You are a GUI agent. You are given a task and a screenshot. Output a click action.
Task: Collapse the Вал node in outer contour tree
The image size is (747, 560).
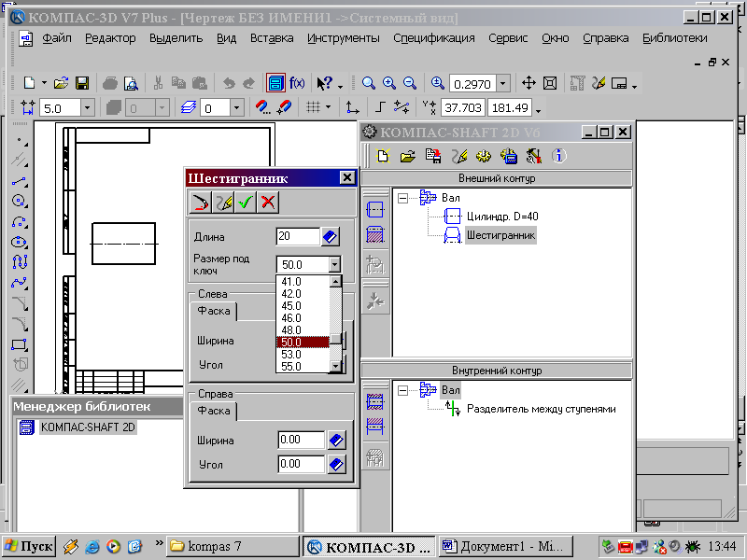coord(403,198)
